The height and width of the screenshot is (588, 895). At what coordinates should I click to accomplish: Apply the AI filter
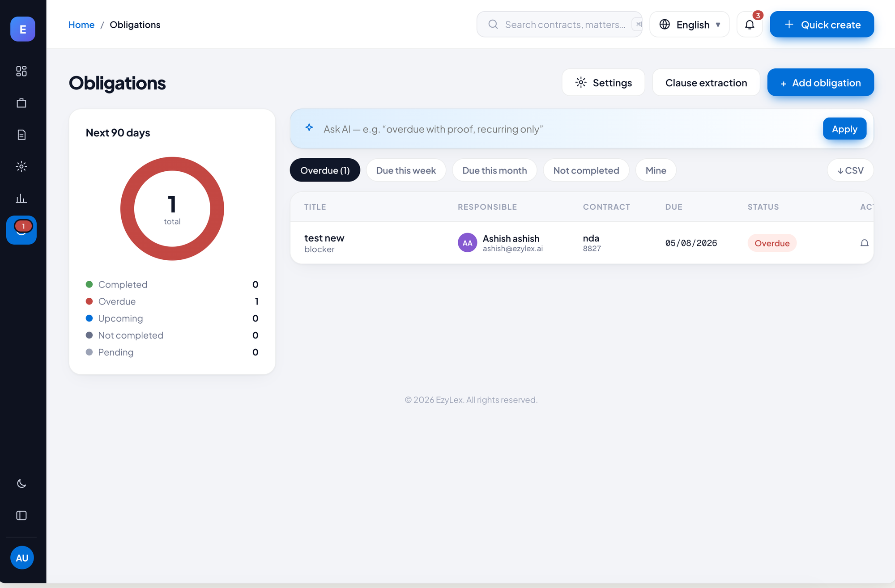pos(844,129)
